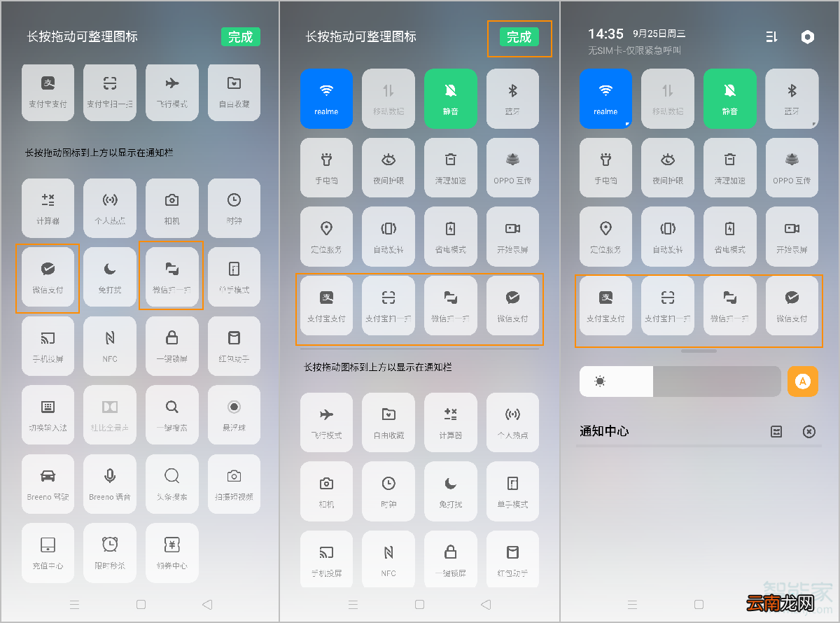Select 红包助手 tile in left screen
This screenshot has width=840, height=623.
point(234,346)
